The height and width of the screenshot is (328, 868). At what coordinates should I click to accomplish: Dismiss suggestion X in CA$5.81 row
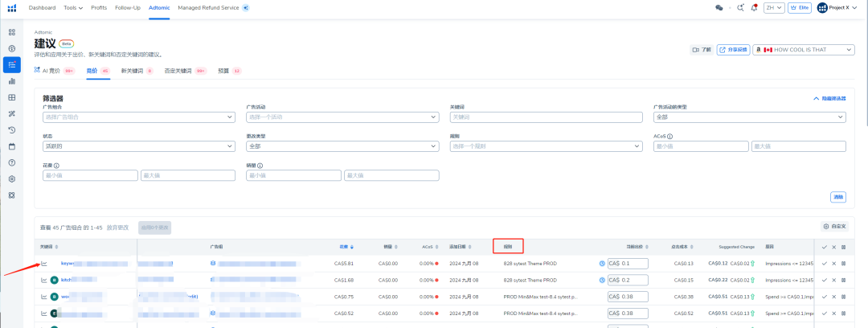[833, 264]
